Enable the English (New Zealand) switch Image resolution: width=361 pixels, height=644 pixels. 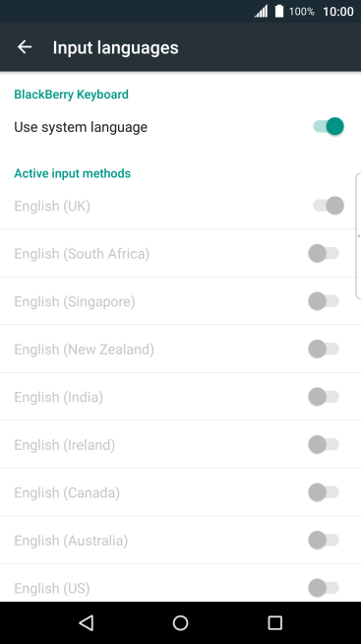coord(324,349)
